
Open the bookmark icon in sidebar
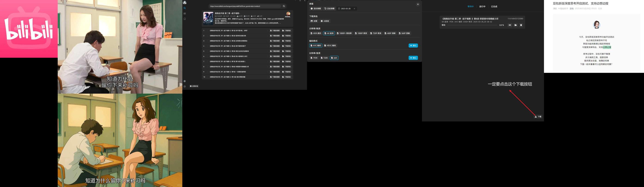coord(184,19)
